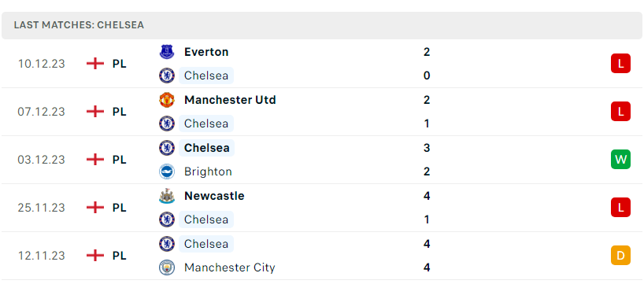Viewport: 644px width, 284px height.
Task: Select the Last Matches: Chelsea header
Action: (x=322, y=25)
